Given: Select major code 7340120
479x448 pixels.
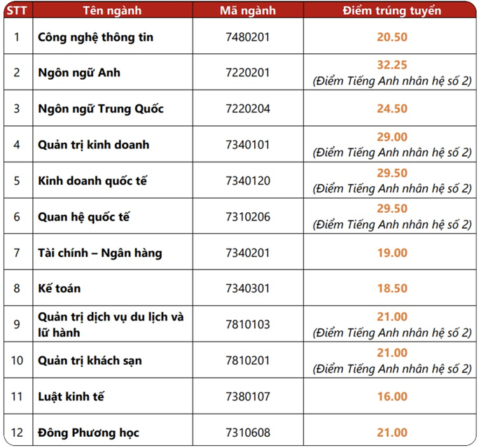Looking at the screenshot, I should click(248, 181).
